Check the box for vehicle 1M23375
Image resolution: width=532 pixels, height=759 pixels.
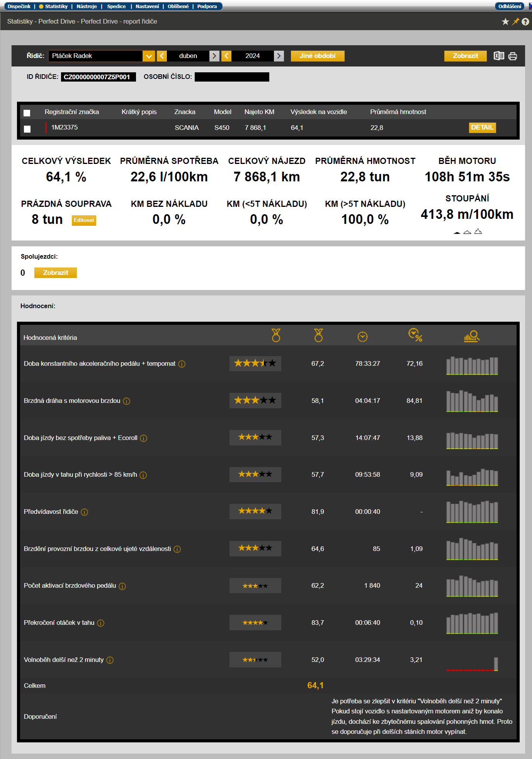click(27, 129)
